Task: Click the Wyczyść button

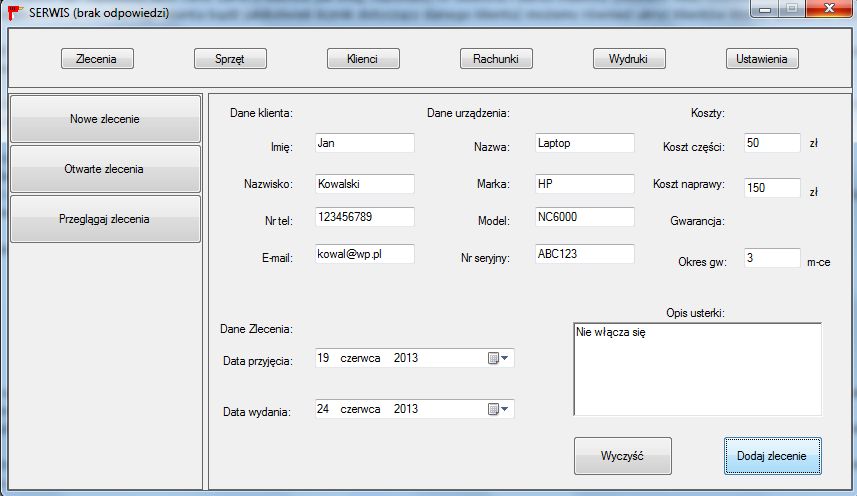Action: [x=623, y=456]
